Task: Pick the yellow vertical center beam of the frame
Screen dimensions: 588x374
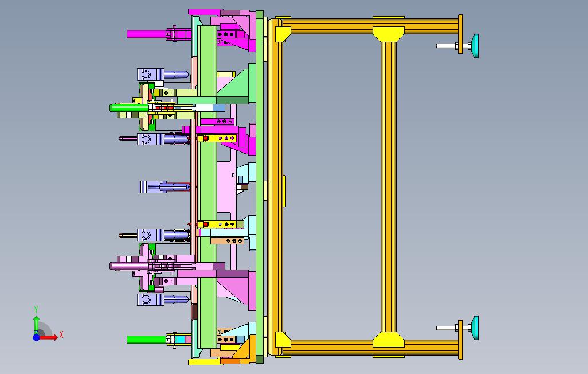Action: coord(388,187)
